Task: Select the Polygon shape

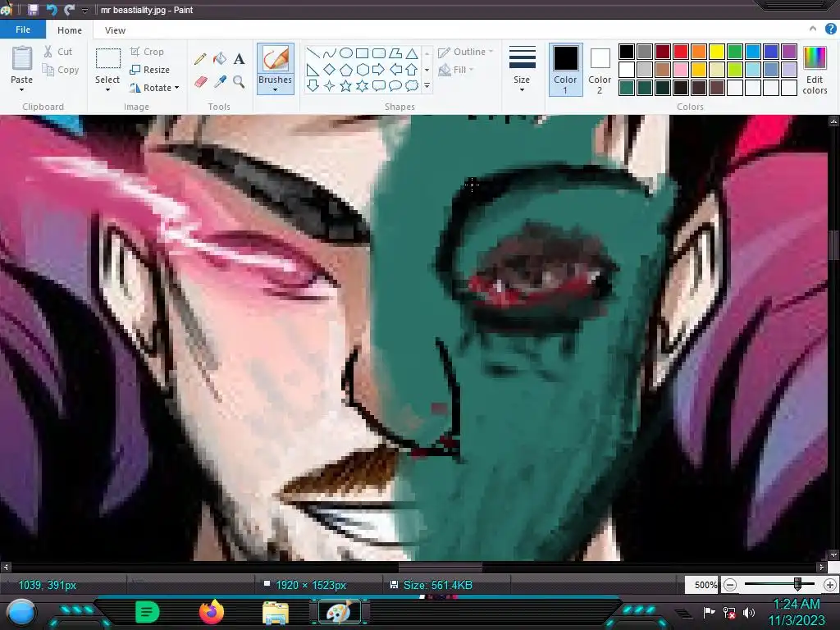Action: (395, 53)
